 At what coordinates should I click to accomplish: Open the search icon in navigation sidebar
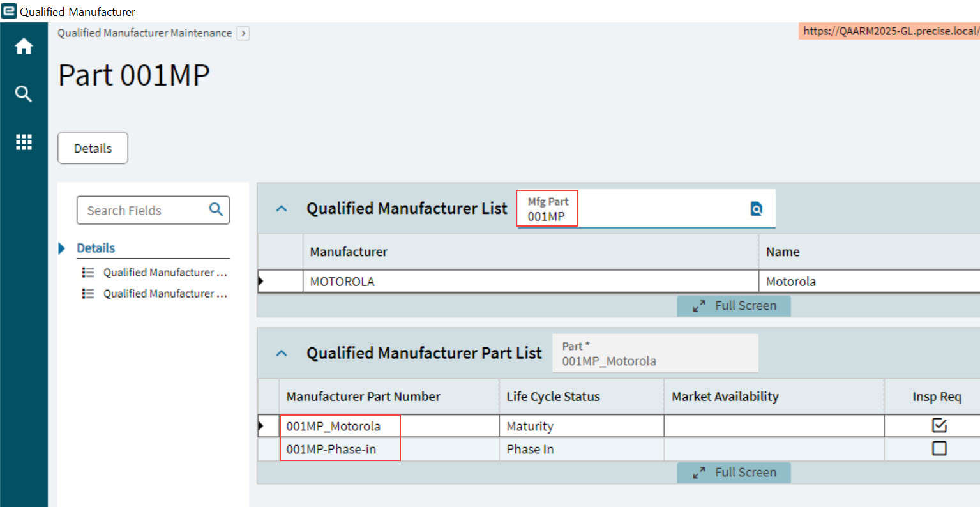tap(24, 94)
